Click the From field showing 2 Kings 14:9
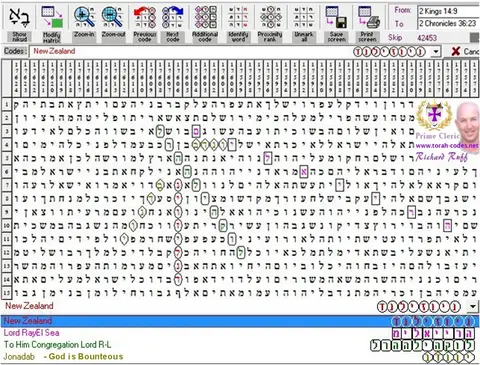This screenshot has height=365, width=480. [449, 11]
